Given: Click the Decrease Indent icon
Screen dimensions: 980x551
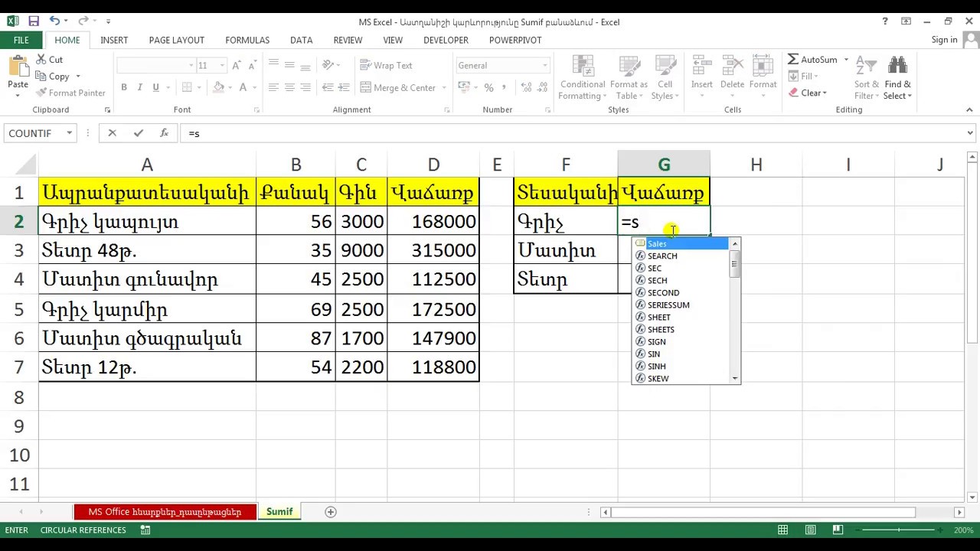Looking at the screenshot, I should (328, 87).
